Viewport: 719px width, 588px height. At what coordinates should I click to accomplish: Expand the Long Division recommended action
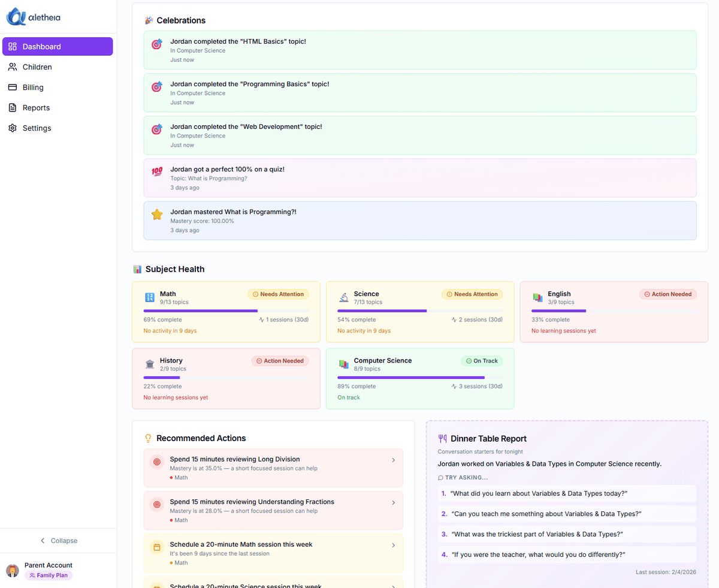(394, 460)
